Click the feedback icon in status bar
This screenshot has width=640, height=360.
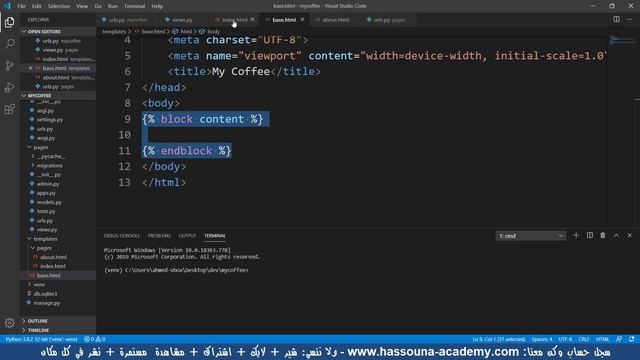tap(619, 339)
